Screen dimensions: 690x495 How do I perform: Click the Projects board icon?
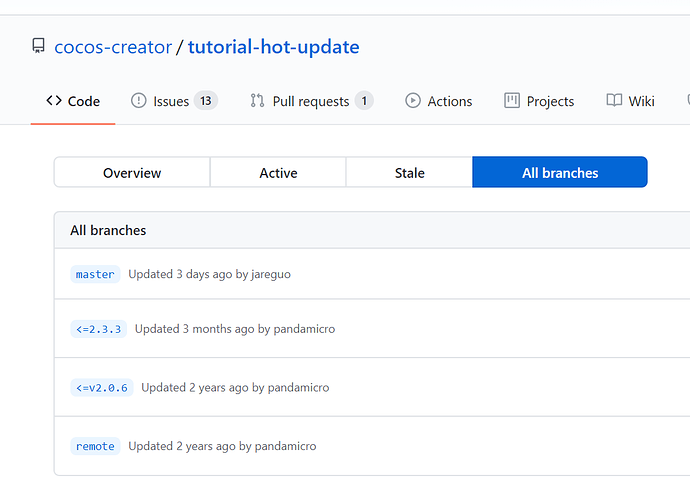click(512, 101)
